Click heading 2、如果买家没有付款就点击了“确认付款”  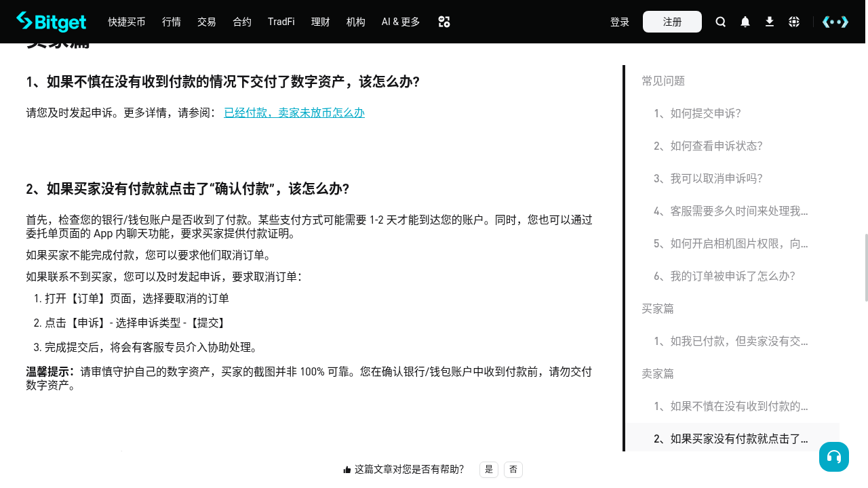[x=188, y=188]
